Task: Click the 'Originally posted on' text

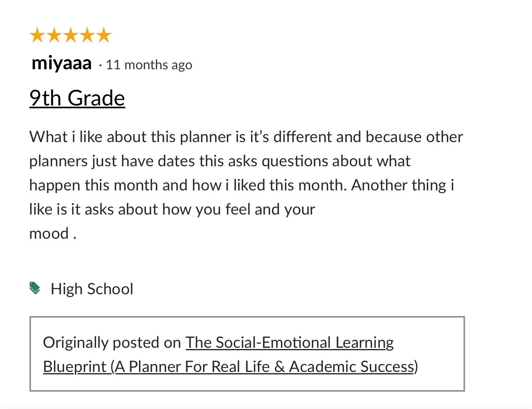Action: (112, 343)
